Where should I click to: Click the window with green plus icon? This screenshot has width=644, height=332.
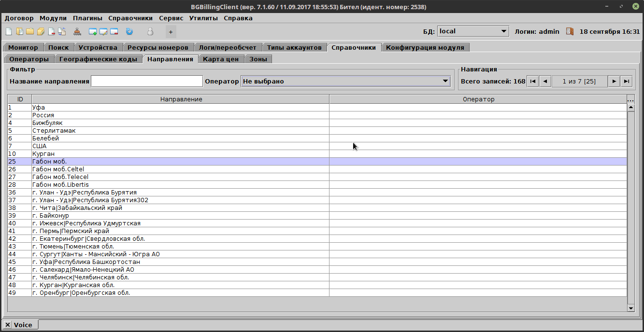93,31
